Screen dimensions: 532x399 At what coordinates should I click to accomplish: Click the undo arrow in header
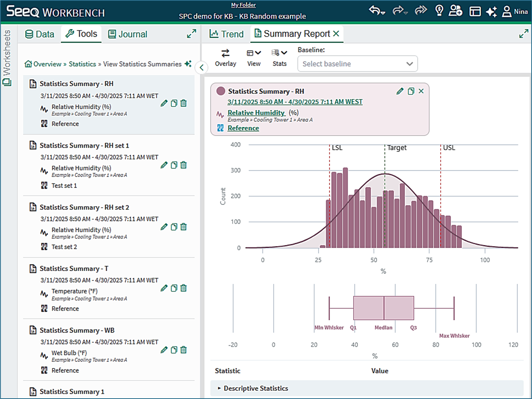coord(377,11)
